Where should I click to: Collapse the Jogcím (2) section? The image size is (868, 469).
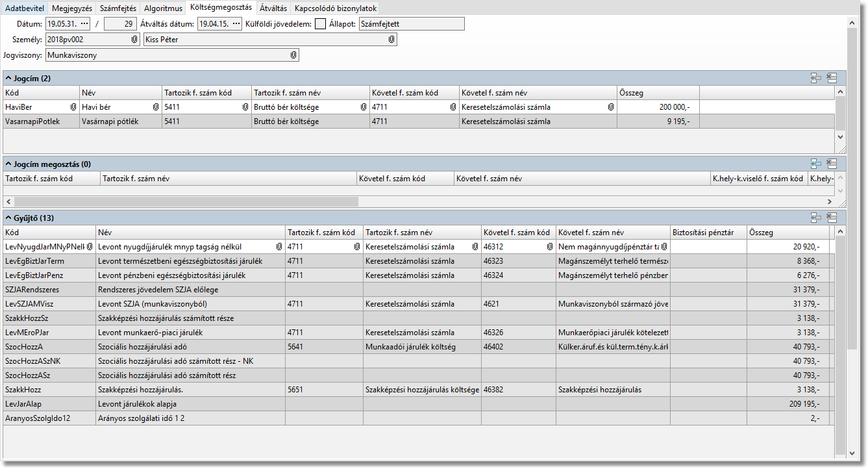[8, 78]
